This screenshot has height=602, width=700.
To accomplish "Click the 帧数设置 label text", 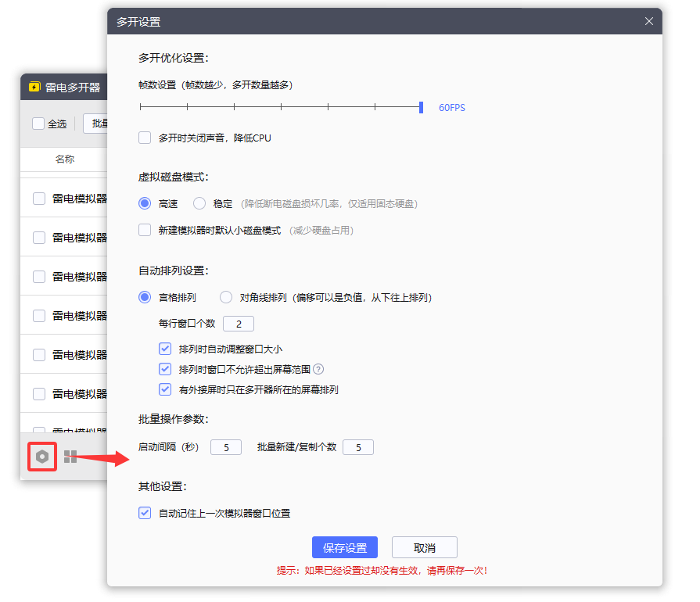I will (x=216, y=84).
